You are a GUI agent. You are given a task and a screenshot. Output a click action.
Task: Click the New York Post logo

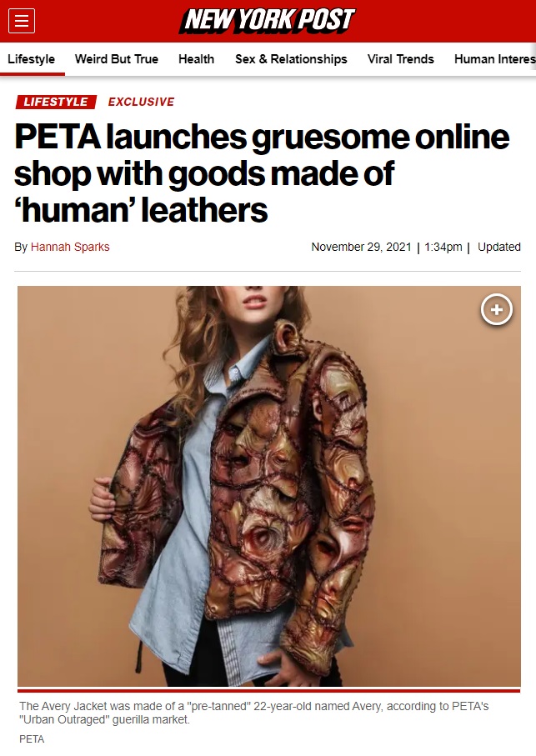(268, 21)
